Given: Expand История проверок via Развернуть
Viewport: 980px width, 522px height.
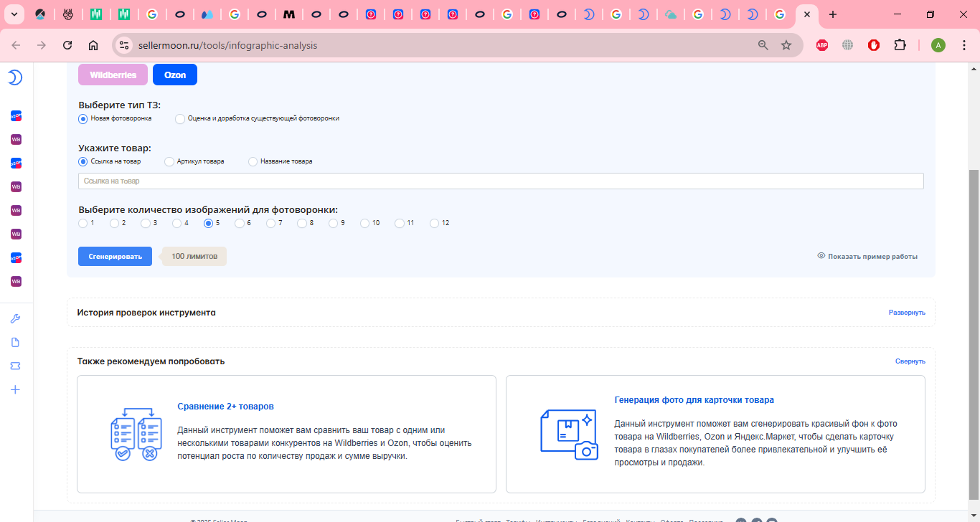Looking at the screenshot, I should pos(907,313).
